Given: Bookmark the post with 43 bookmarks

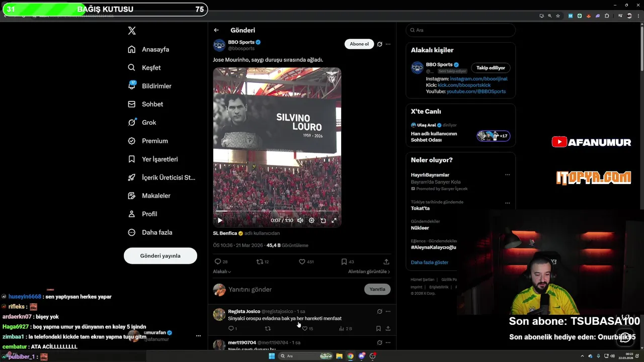Looking at the screenshot, I should 348,261.
